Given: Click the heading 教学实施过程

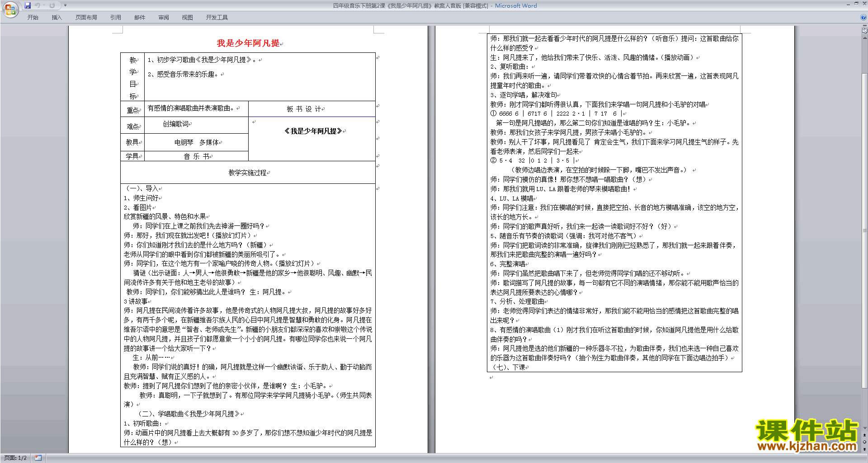Looking at the screenshot, I should tap(247, 173).
